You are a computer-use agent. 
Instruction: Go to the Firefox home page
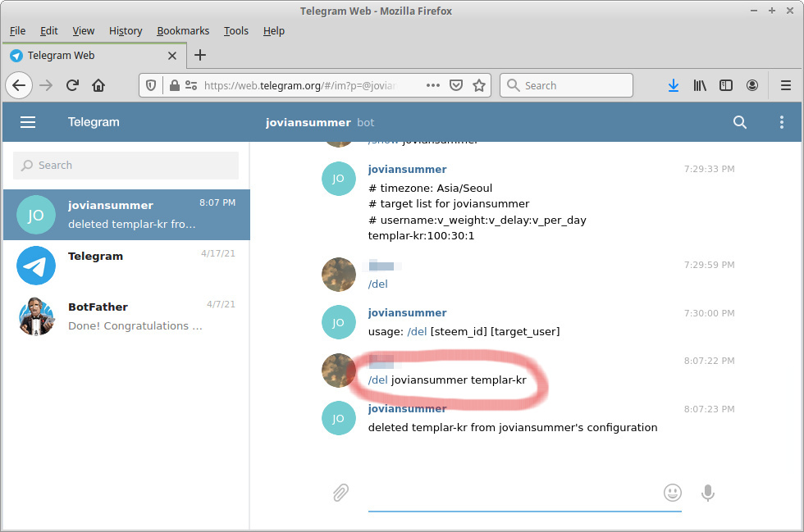tap(98, 85)
